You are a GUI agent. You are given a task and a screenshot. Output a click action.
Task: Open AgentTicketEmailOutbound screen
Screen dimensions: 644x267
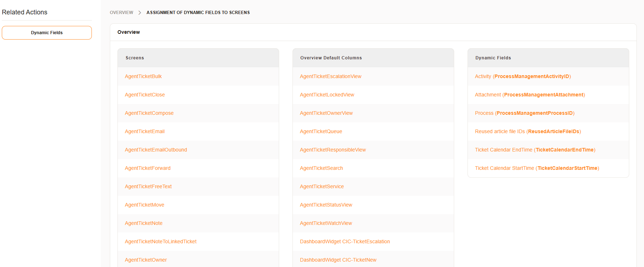click(x=156, y=150)
